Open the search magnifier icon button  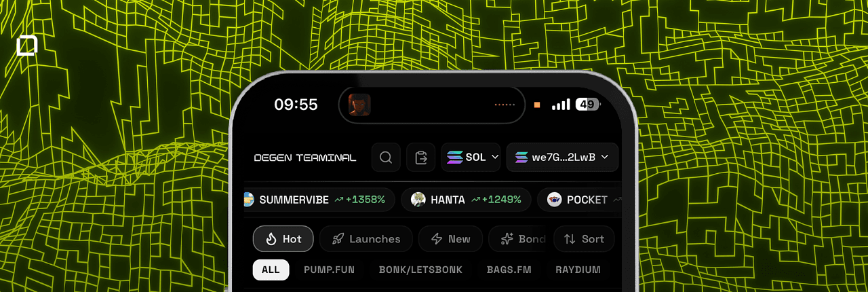coord(386,157)
